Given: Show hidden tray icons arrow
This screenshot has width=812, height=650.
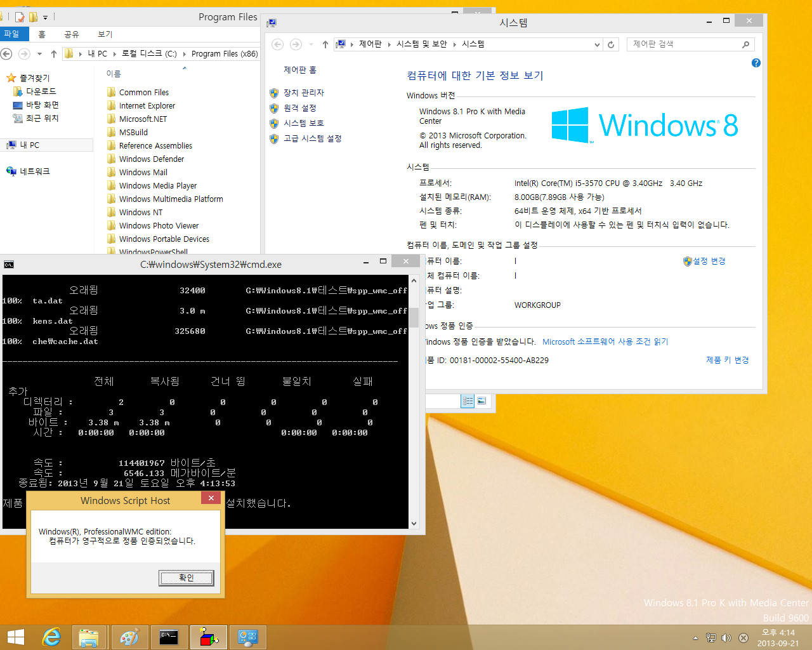Looking at the screenshot, I should [695, 638].
